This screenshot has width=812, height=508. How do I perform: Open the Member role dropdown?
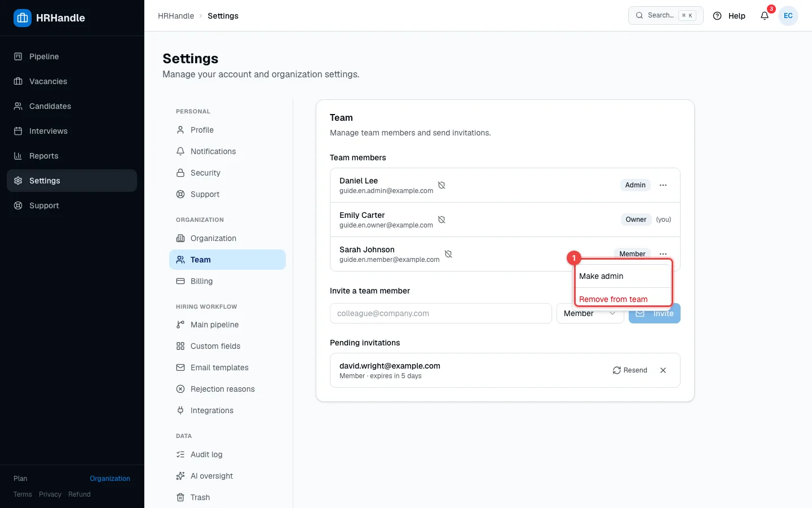pyautogui.click(x=590, y=313)
